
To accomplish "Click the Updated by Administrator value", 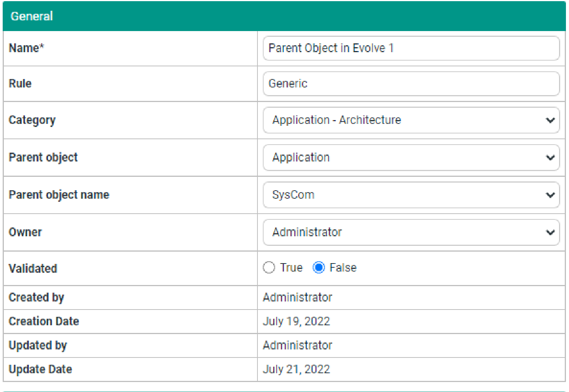I will [297, 345].
